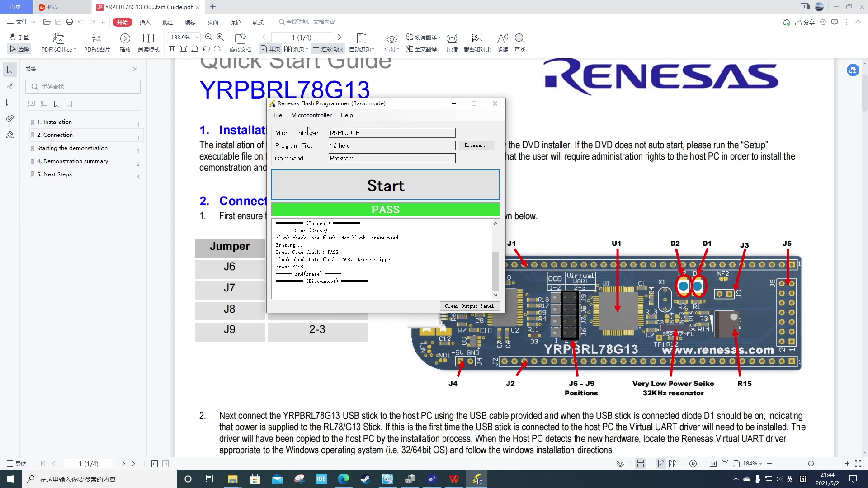Open the 183.9% zoom level dropdown
The width and height of the screenshot is (868, 488).
click(197, 37)
